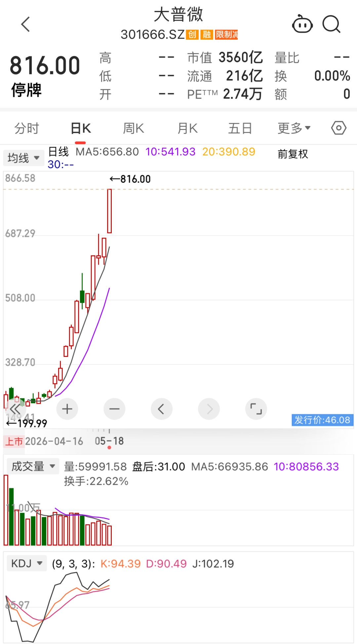Tap the purple 10:541.93 MA value
Image resolution: width=357 pixels, height=644 pixels.
[171, 152]
